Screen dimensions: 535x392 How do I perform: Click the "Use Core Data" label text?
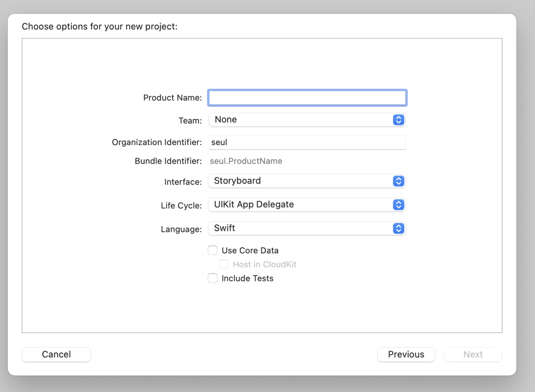[x=250, y=251]
